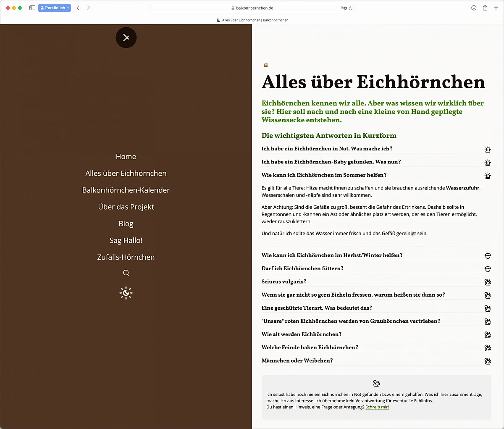The width and height of the screenshot is (504, 429).
Task: Click the 'Schreib mir!' link
Action: 377,407
